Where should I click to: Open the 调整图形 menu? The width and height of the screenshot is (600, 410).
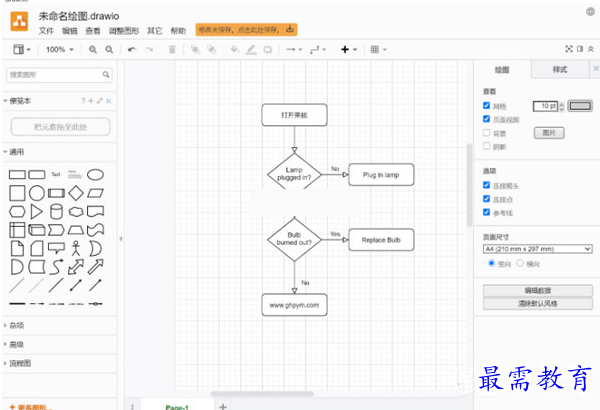124,31
